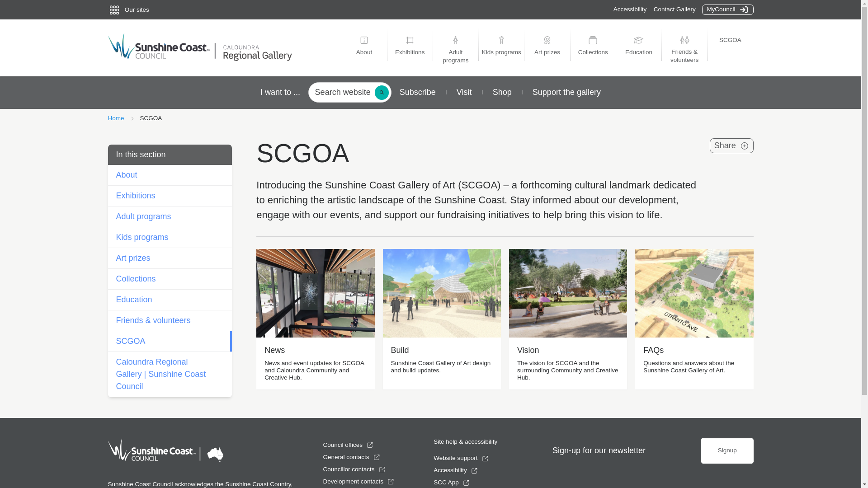Click the Collections stack icon
The height and width of the screenshot is (488, 868).
pos(593,40)
